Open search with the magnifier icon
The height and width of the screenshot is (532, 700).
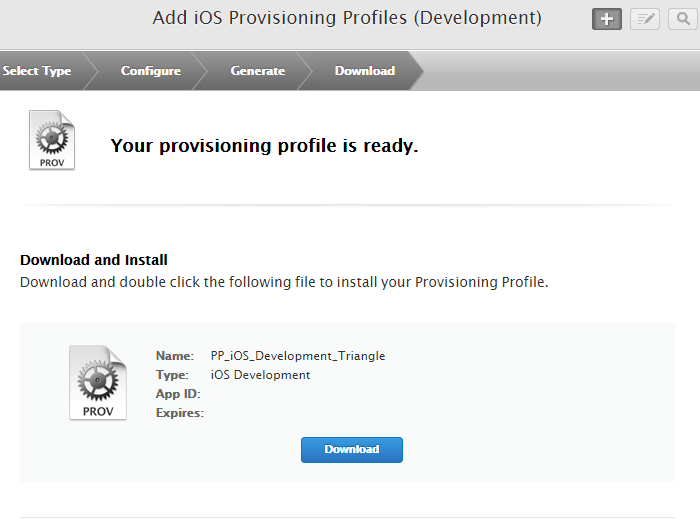pyautogui.click(x=683, y=19)
